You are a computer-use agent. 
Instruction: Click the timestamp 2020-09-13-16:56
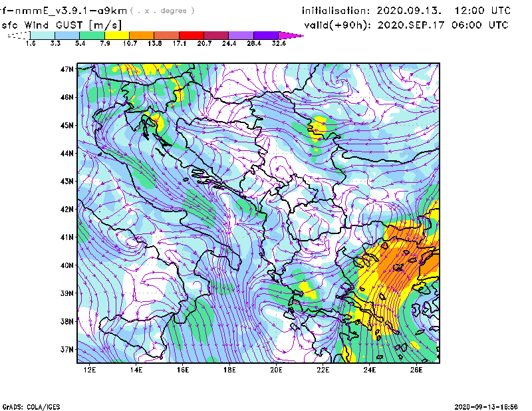pos(486,407)
